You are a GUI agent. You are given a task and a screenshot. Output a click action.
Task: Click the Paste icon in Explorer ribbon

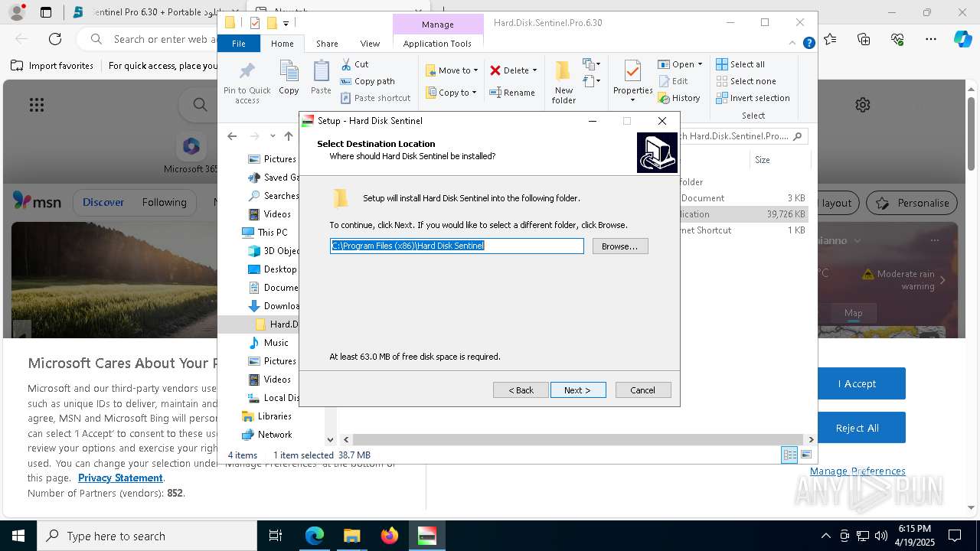click(321, 78)
